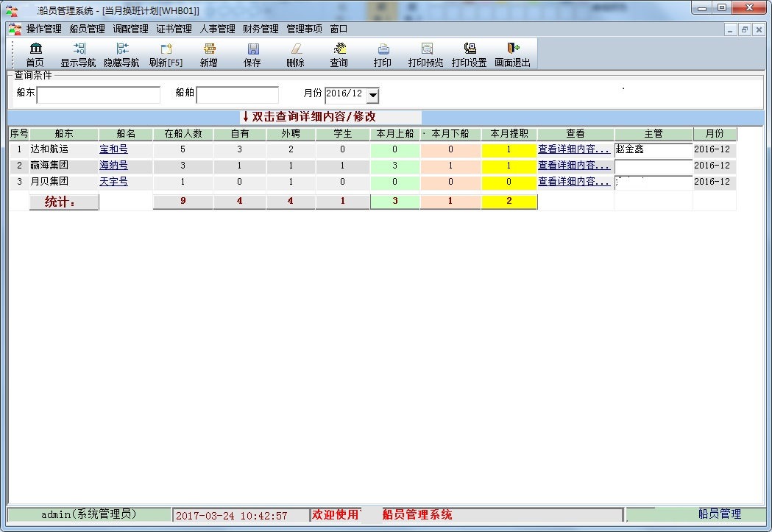Sort by 在船人数 column header
The image size is (772, 532).
[183, 134]
